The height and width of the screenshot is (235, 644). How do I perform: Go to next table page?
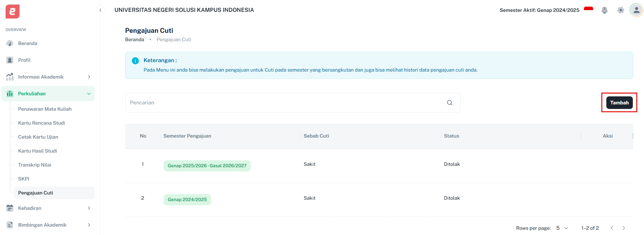click(624, 228)
